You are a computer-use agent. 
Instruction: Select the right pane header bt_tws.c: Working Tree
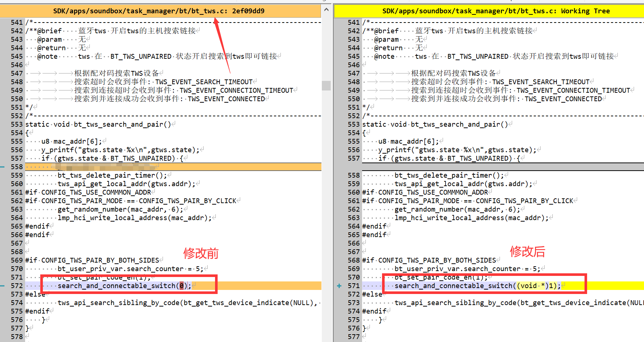[489, 11]
